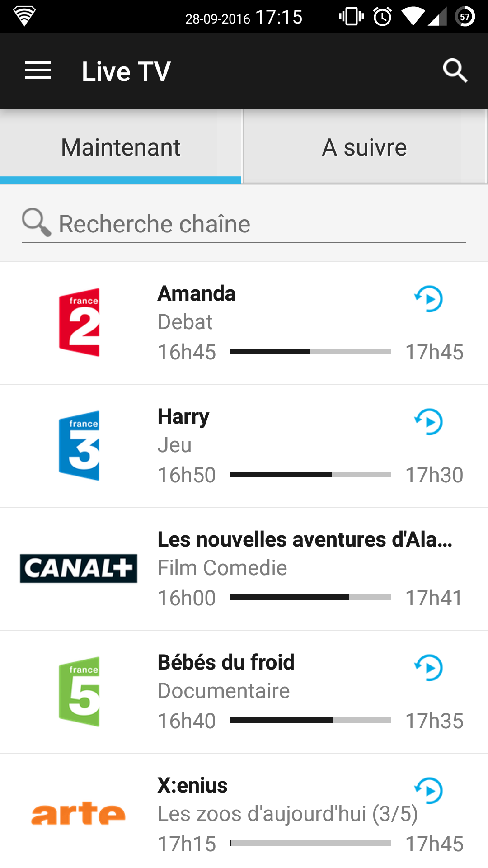Open the X:enius program title
This screenshot has width=488, height=868.
192,786
